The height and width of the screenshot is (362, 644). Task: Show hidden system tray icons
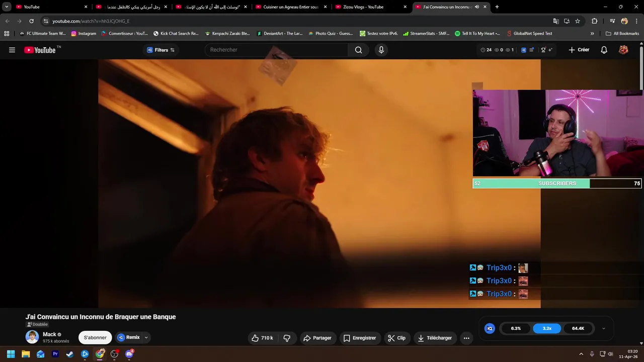[581, 354]
